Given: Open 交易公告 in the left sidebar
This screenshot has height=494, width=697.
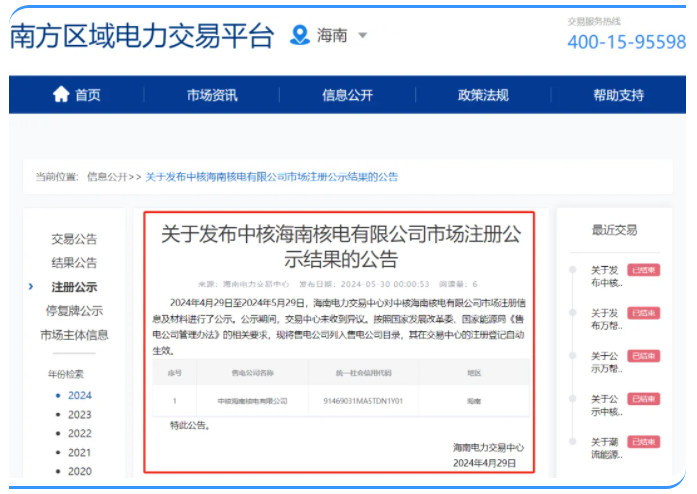Looking at the screenshot, I should tap(74, 239).
